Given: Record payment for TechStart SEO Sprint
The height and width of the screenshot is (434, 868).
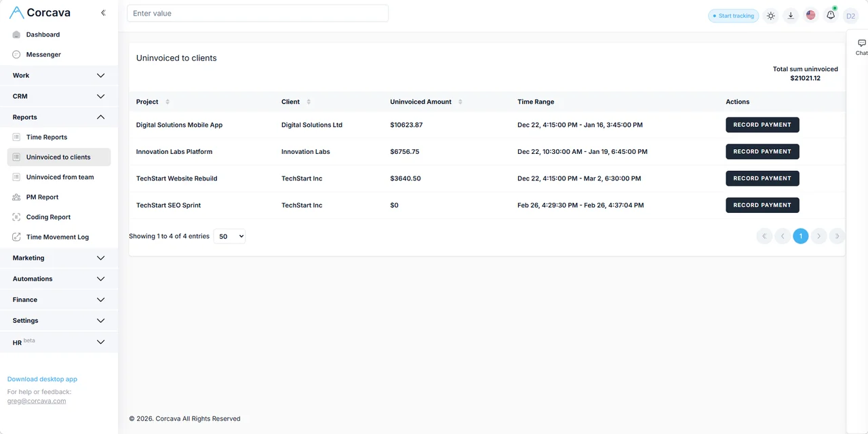Looking at the screenshot, I should click(762, 205).
